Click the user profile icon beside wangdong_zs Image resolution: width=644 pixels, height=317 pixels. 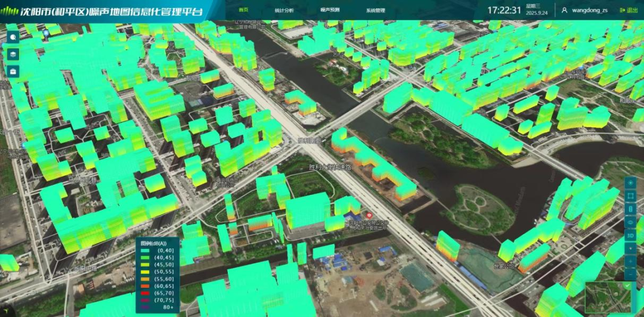(564, 10)
